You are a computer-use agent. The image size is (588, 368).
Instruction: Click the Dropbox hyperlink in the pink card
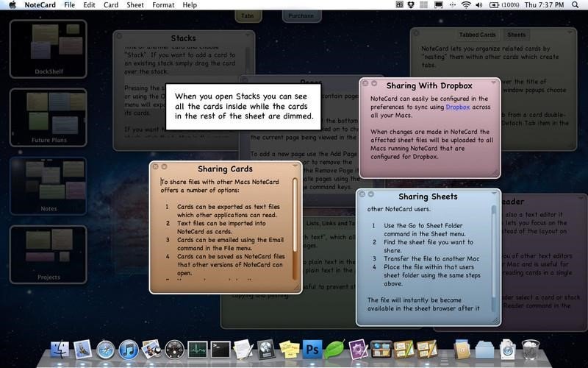(457, 107)
